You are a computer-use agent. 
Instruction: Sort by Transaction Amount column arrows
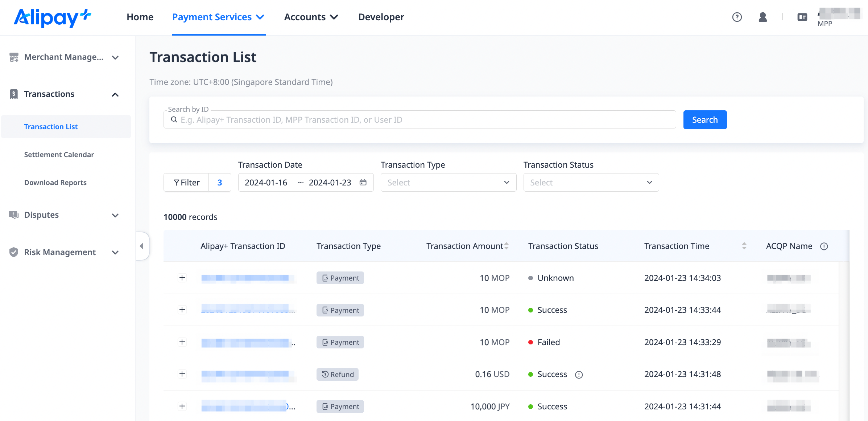coord(507,246)
